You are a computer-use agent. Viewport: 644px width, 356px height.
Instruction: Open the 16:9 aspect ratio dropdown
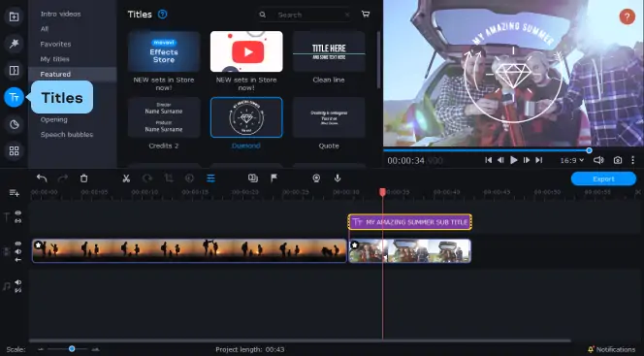(x=571, y=160)
